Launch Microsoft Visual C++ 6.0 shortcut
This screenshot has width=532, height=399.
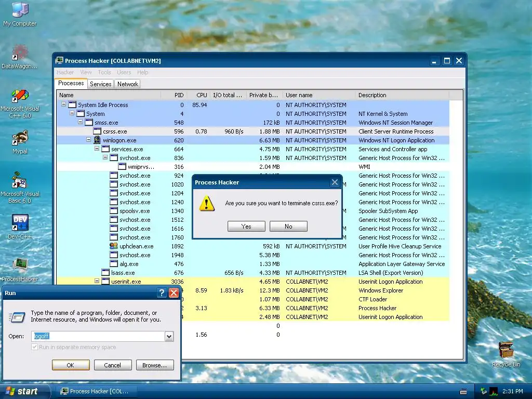click(x=20, y=103)
